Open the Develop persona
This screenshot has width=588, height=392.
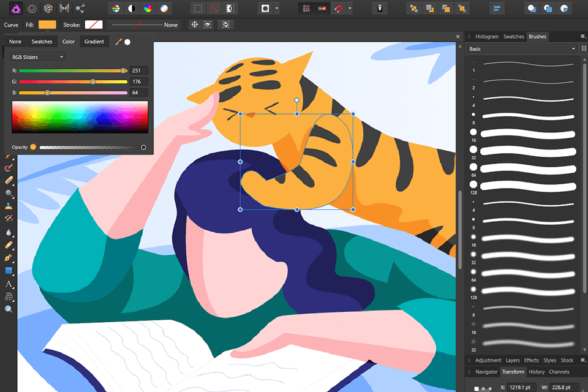click(48, 8)
